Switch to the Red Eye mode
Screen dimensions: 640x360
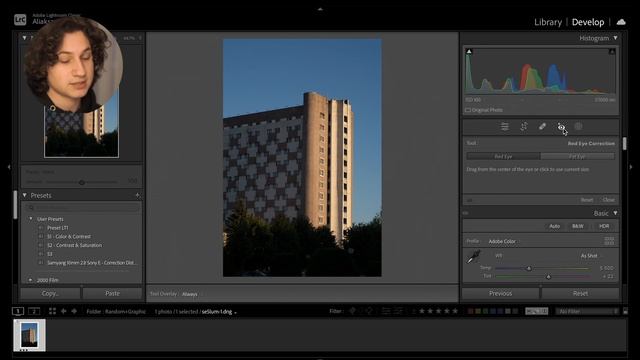503,156
